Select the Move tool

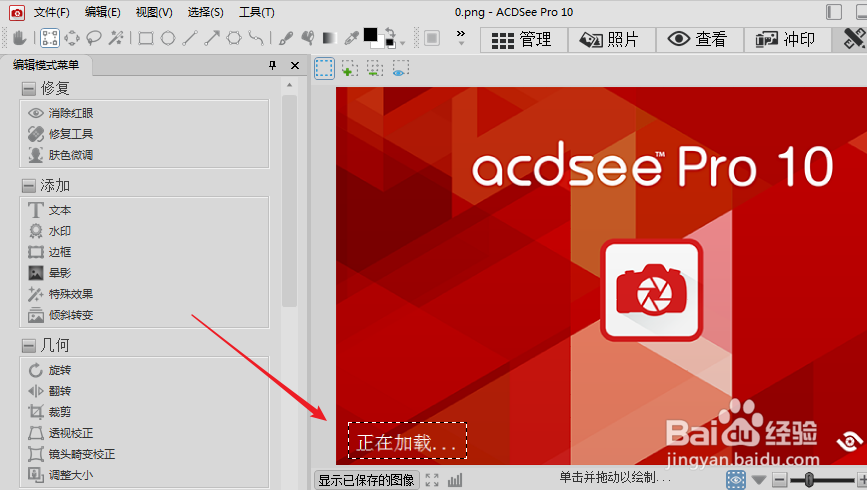click(x=72, y=38)
